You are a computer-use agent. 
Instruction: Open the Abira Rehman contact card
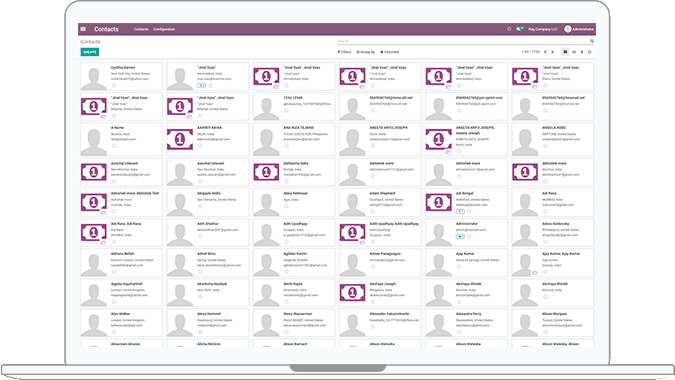[294, 202]
